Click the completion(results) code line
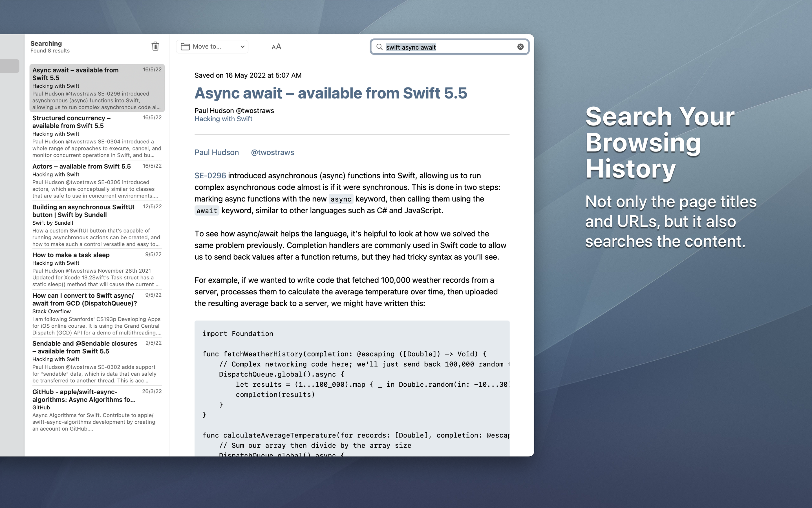This screenshot has width=812, height=508. [x=275, y=395]
